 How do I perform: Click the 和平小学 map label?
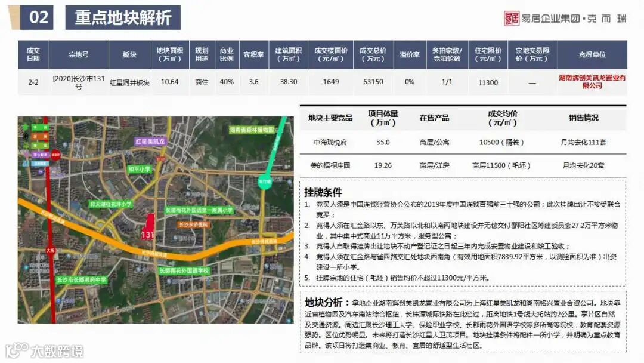(139, 169)
